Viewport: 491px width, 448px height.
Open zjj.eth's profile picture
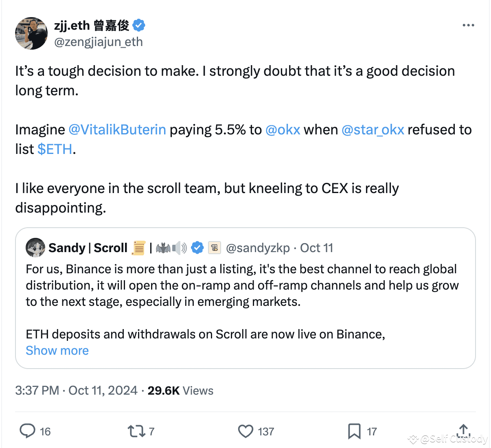[31, 34]
